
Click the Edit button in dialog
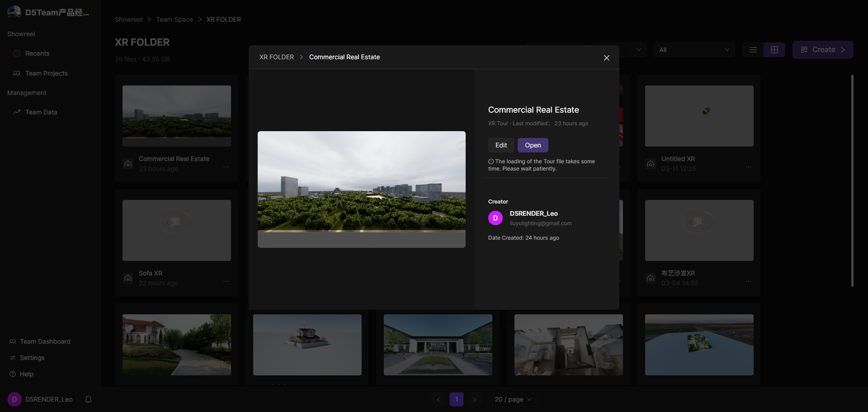tap(501, 145)
